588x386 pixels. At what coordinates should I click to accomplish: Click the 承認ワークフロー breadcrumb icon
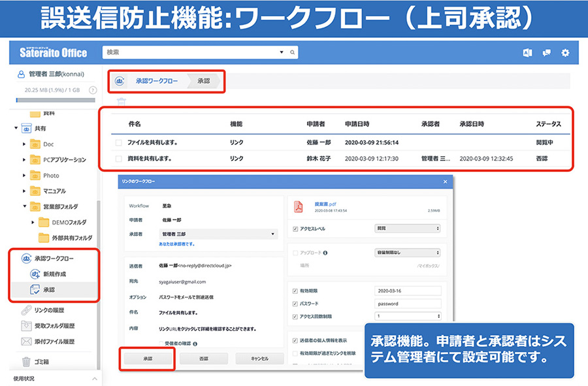120,80
